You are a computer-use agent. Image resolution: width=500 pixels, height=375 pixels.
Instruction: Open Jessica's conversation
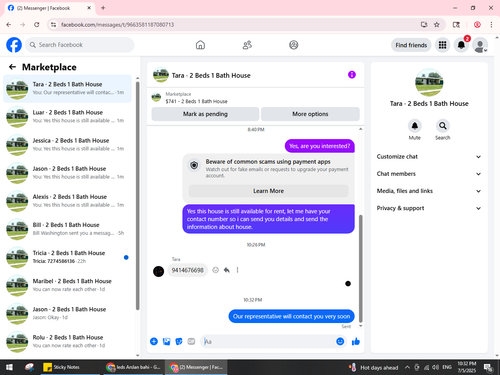click(67, 145)
